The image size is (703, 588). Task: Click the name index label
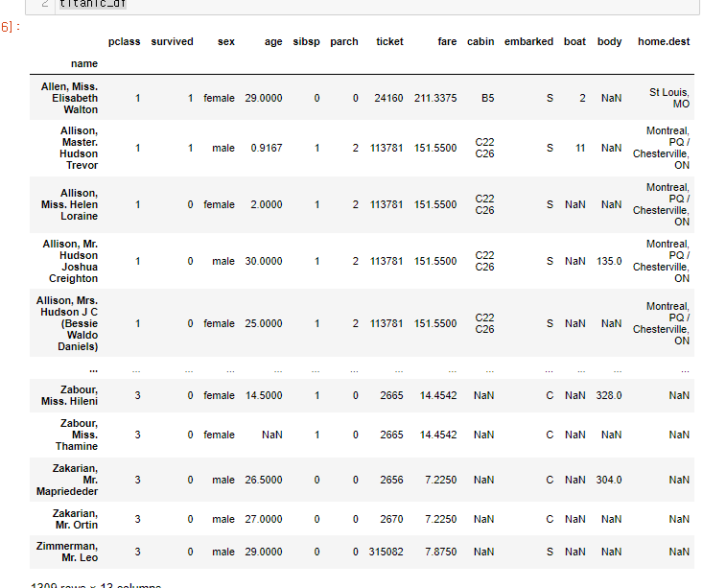point(84,63)
